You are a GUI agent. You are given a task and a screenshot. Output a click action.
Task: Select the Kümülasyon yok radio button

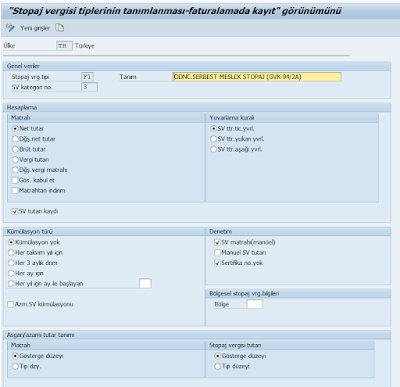[11, 242]
